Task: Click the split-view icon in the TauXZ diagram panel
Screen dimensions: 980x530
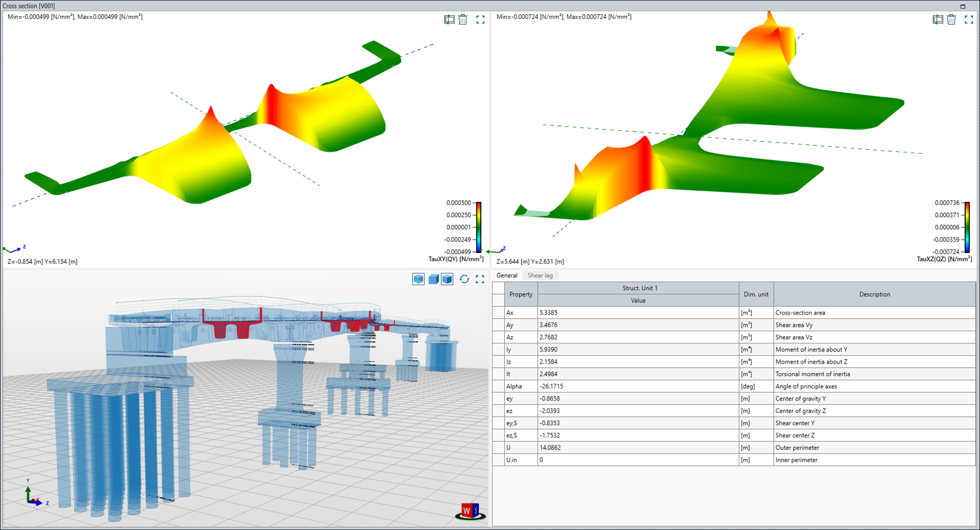Action: coord(938,19)
